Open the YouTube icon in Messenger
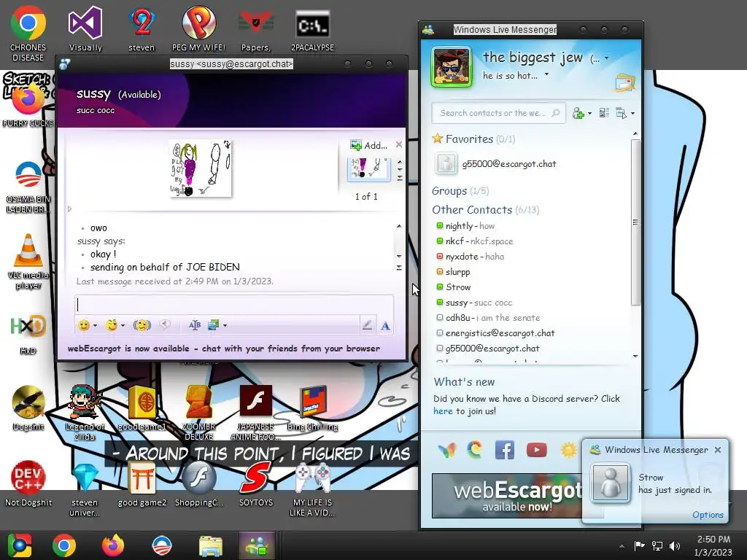Screen dimensions: 747x560 [x=537, y=449]
